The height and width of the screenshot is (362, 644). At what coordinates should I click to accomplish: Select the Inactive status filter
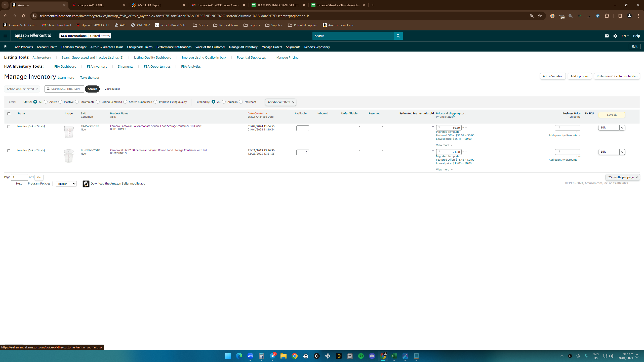coord(60,102)
